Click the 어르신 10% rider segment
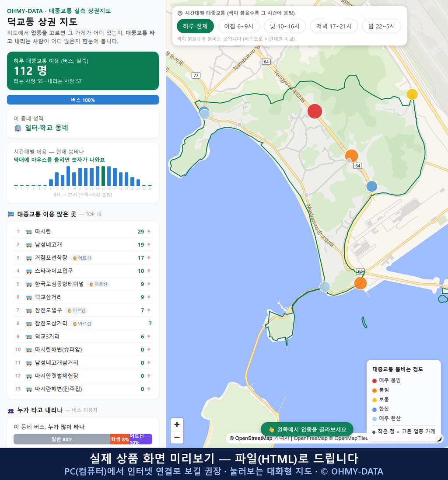Screen dimensions: 448x480 (x=140, y=439)
